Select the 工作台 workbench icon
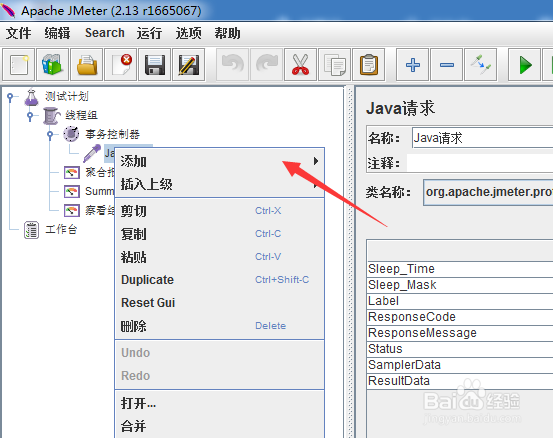Screen dimensions: 553x438 click(31, 230)
